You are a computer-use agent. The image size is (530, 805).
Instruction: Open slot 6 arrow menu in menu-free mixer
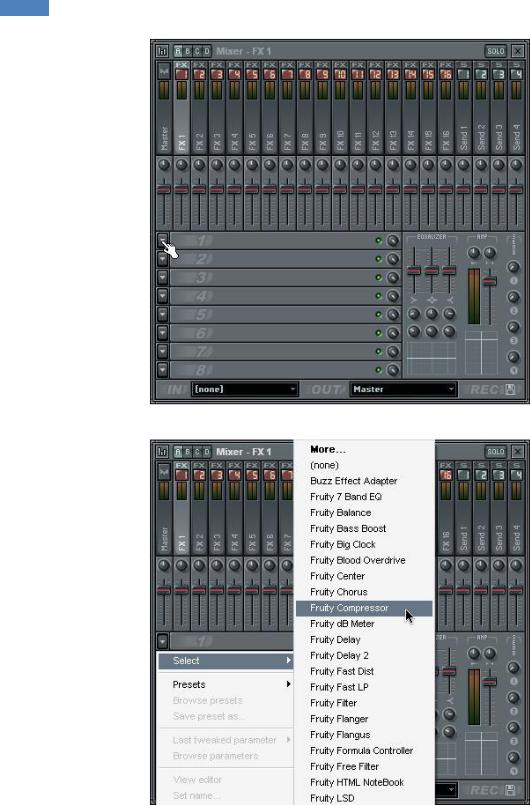(162, 333)
